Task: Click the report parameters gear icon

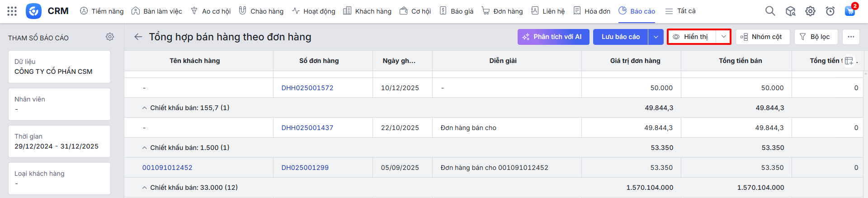Action: 110,37
